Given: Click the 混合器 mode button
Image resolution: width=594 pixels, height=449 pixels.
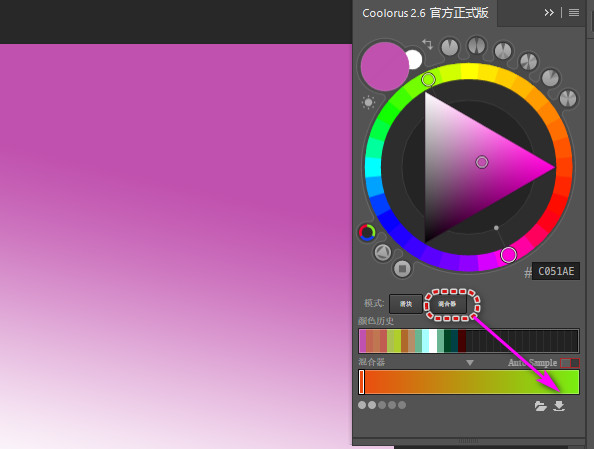Looking at the screenshot, I should (447, 304).
